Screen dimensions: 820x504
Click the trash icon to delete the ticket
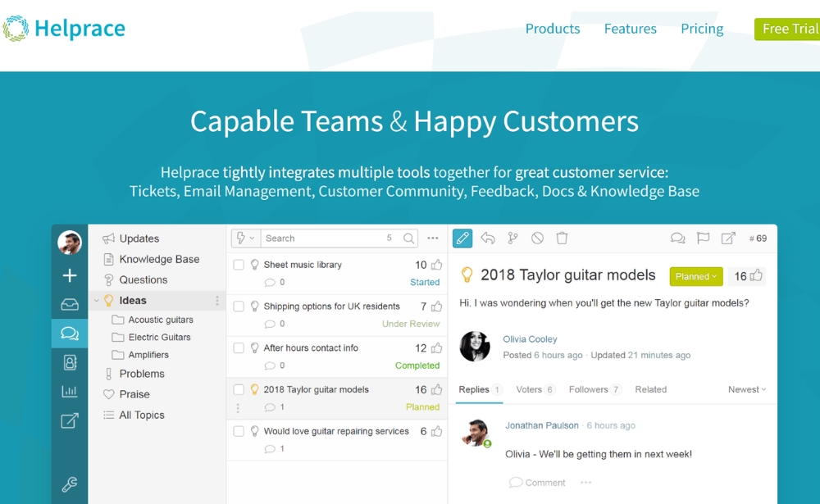point(562,238)
